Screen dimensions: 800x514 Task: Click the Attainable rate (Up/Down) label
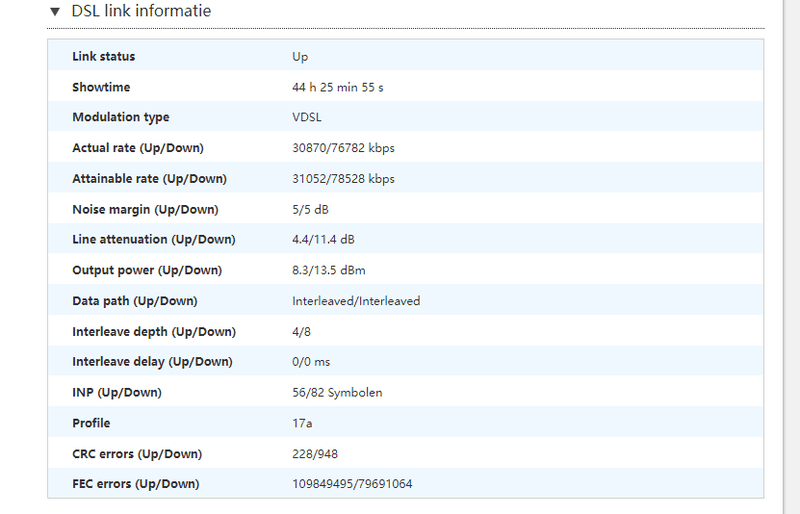pos(149,179)
